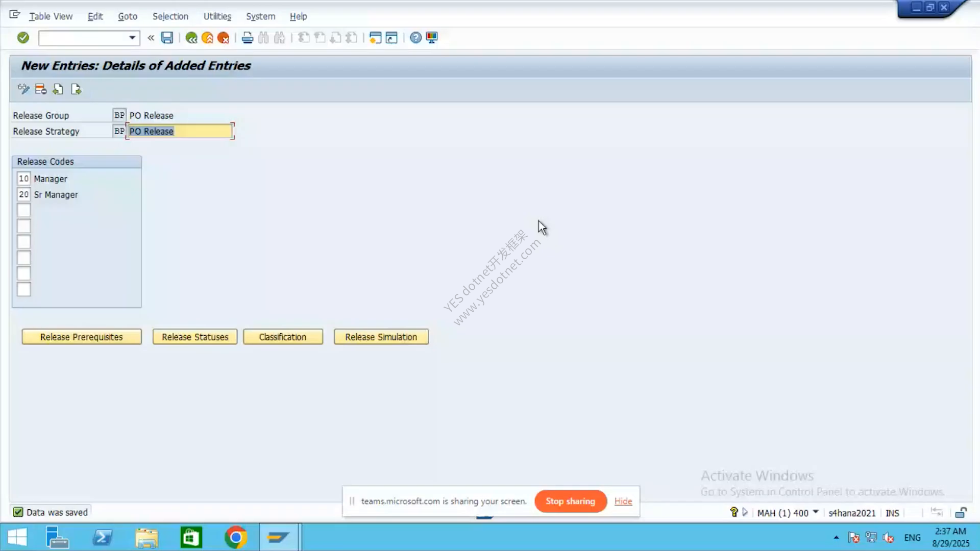Open the Help question mark icon
The image size is (980, 551).
[416, 38]
